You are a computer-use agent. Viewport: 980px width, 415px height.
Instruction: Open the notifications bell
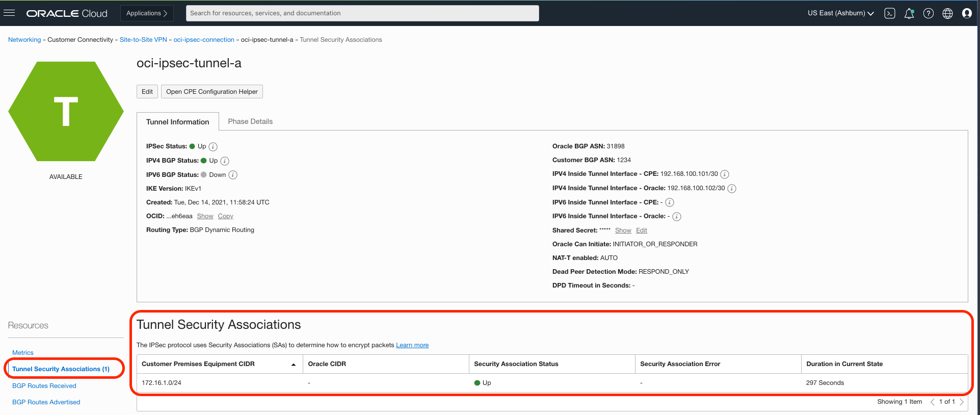(x=909, y=14)
